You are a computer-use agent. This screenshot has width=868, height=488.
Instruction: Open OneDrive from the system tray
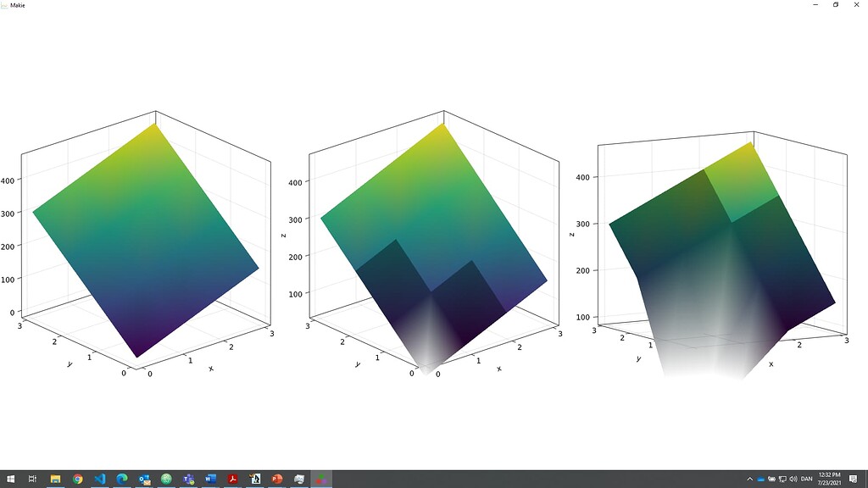[759, 480]
